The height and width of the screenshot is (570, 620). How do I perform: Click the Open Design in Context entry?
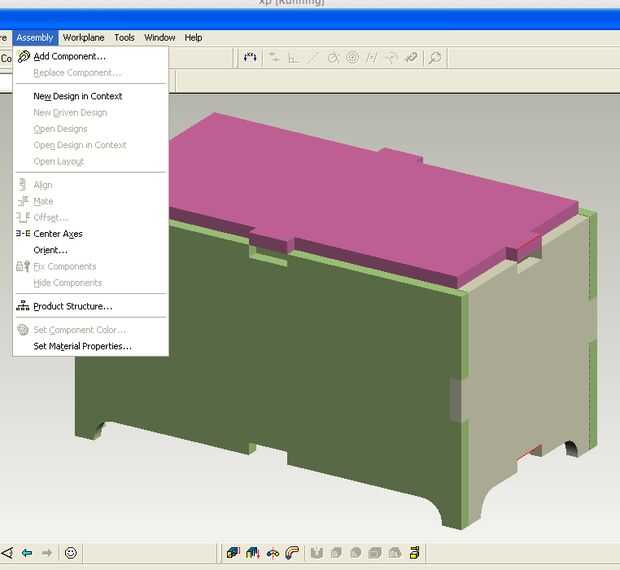click(91, 145)
